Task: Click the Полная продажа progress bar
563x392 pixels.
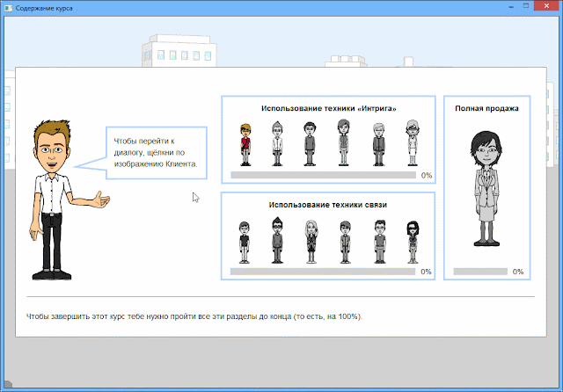Action: click(x=480, y=272)
